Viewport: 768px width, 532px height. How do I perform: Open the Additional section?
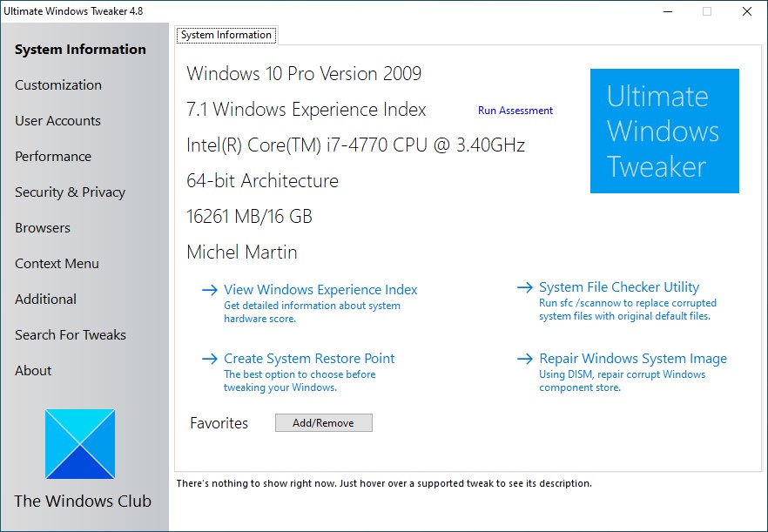45,300
